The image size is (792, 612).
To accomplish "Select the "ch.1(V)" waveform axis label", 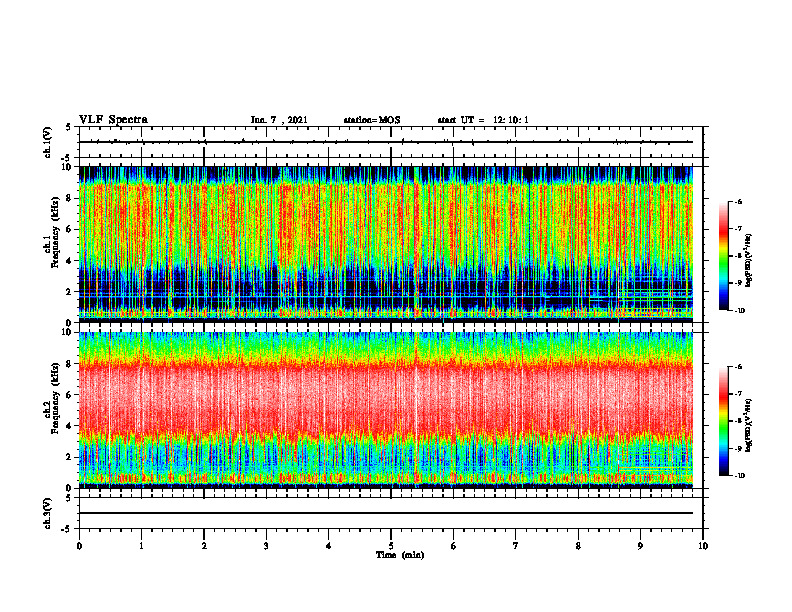I will [47, 142].
